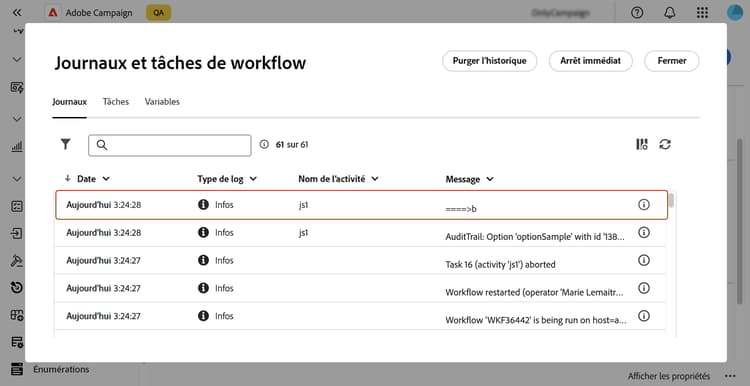Open more options dots near Afficher les propriétés
Screen dimensions: 750x386
pyautogui.click(x=730, y=376)
